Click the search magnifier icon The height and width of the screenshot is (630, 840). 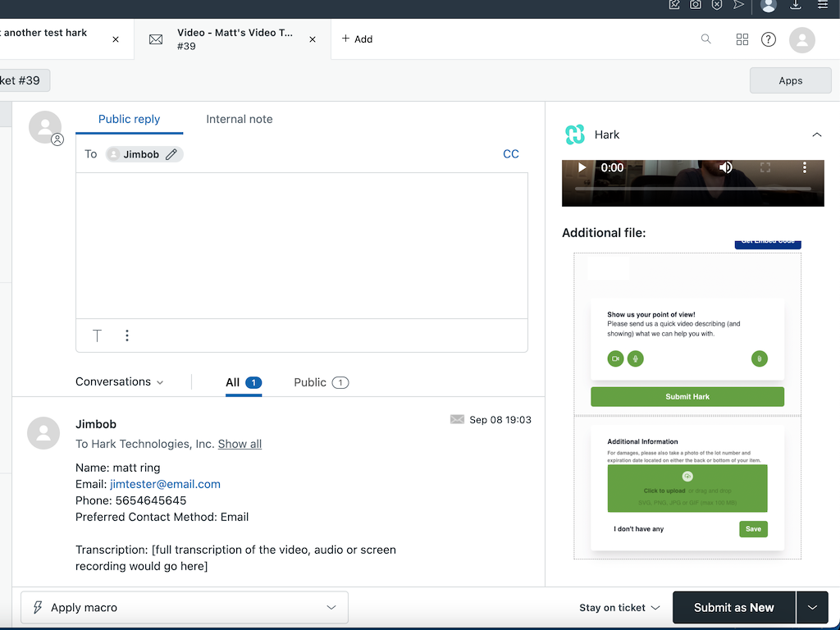point(705,39)
